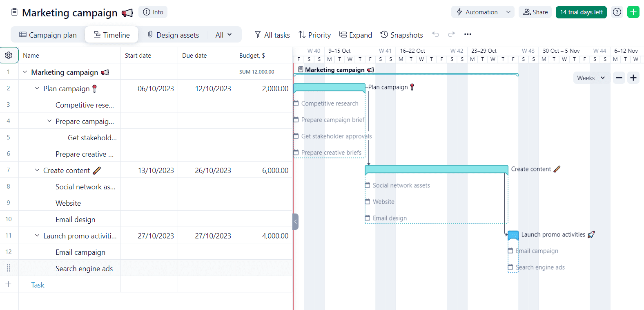Click the Share button

(535, 12)
